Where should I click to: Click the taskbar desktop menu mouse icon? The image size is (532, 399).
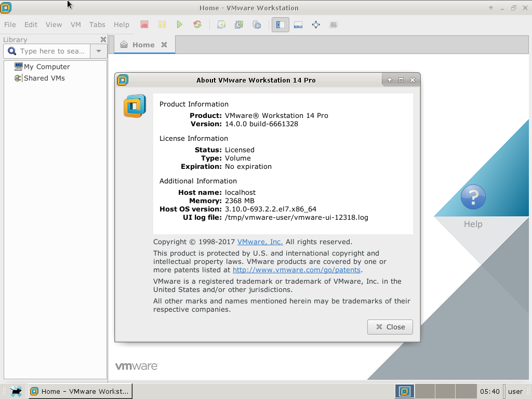[16, 391]
